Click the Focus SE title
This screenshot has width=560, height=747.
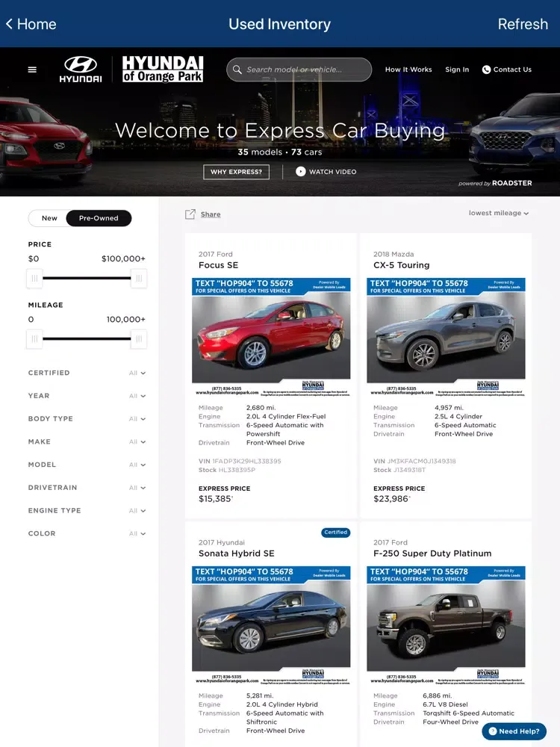(x=218, y=265)
